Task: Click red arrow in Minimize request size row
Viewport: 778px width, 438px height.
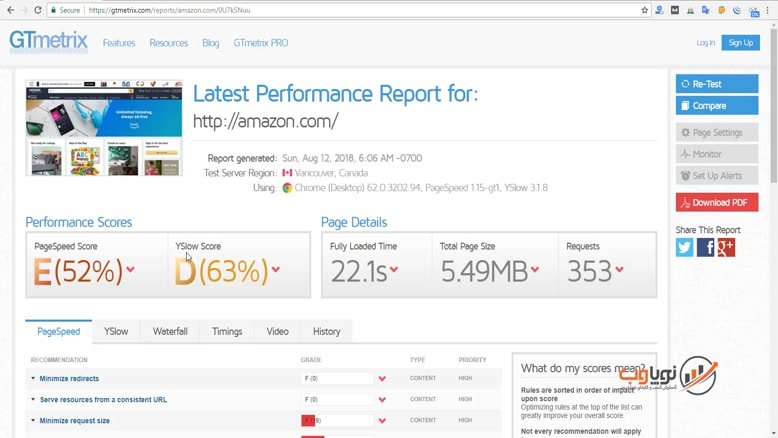Action: (x=382, y=421)
